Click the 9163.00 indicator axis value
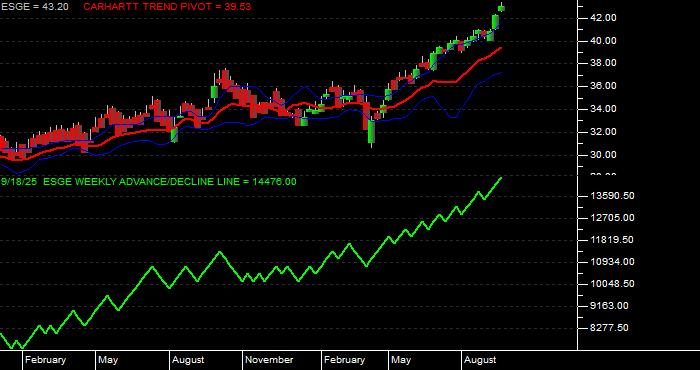This screenshot has height=370, width=700. (609, 306)
